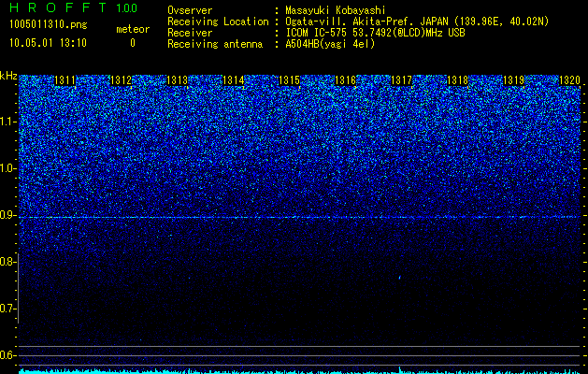Click the 1314 time marker
Screen dimensions: 588x374
(234, 80)
